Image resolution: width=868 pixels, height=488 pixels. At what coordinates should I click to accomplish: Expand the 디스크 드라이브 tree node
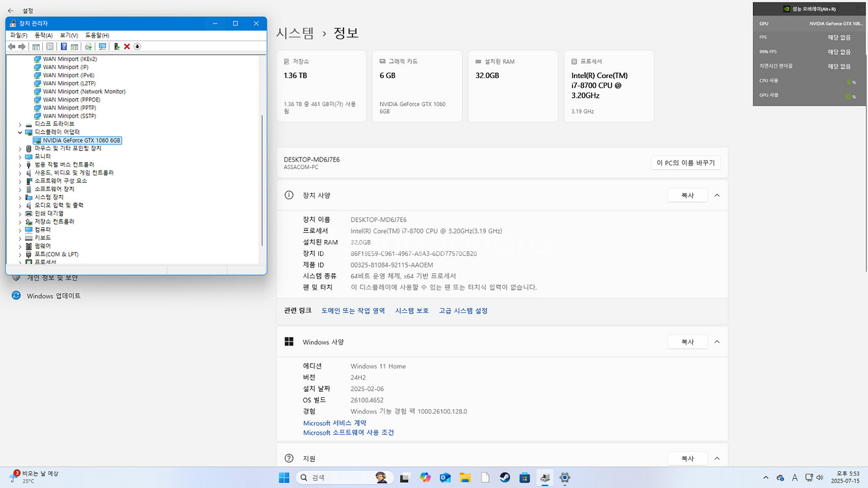pos(20,124)
